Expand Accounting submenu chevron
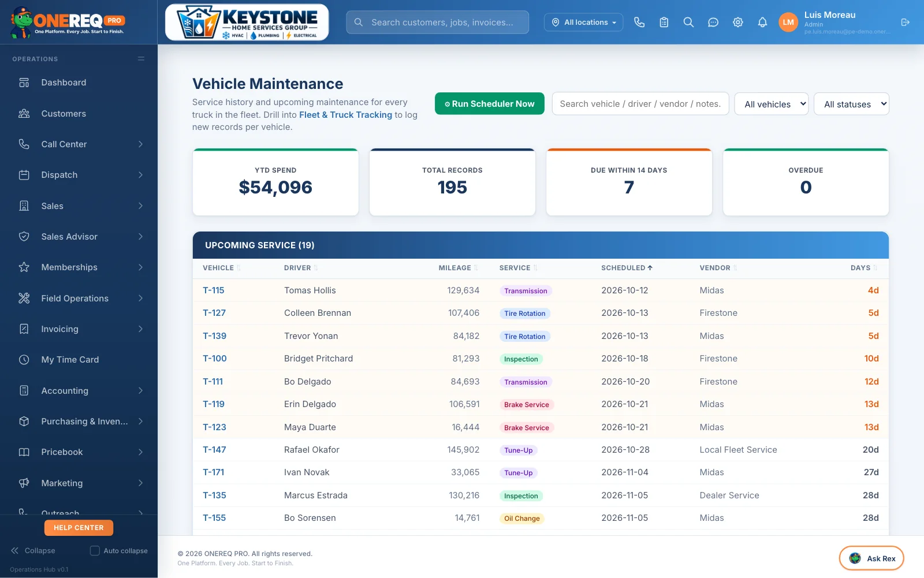 pos(140,391)
